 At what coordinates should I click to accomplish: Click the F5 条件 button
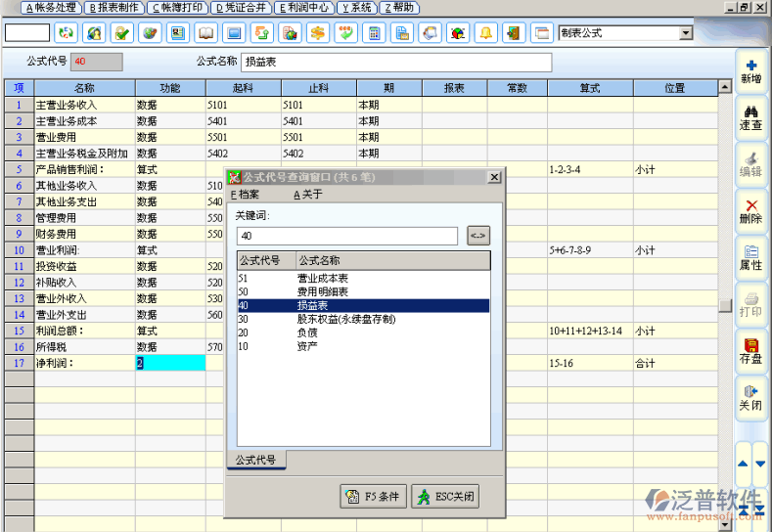click(x=373, y=497)
